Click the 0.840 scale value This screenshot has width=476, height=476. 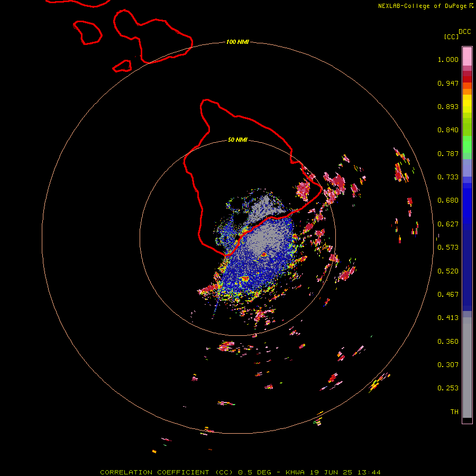coord(448,130)
